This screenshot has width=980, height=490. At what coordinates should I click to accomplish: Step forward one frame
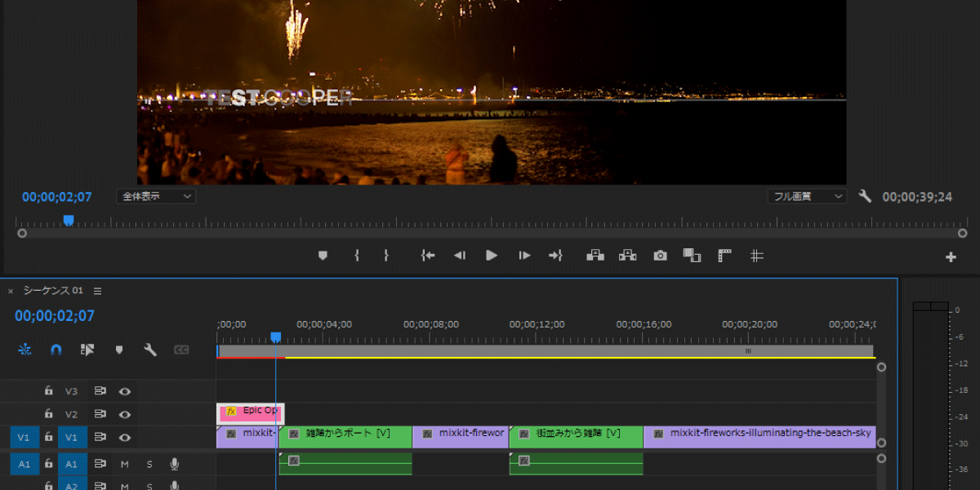coord(524,256)
